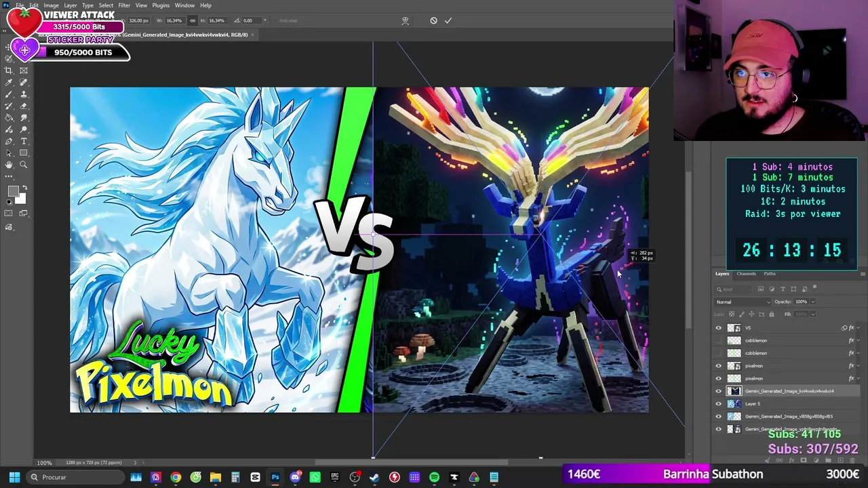Select the Frame tool
The width and height of the screenshot is (868, 488).
click(24, 70)
